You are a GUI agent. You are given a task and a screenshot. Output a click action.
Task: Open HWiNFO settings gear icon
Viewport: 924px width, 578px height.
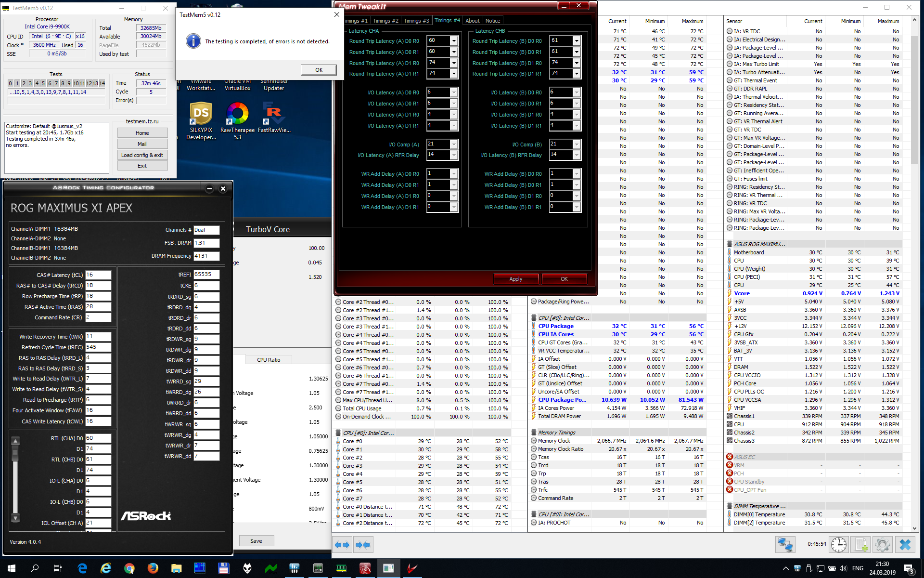(x=882, y=545)
